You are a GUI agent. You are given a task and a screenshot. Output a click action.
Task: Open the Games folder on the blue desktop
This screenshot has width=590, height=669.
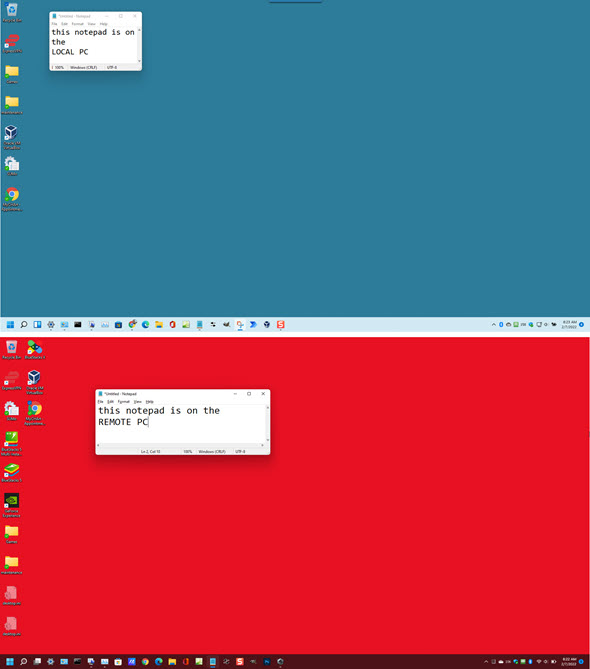pyautogui.click(x=12, y=74)
